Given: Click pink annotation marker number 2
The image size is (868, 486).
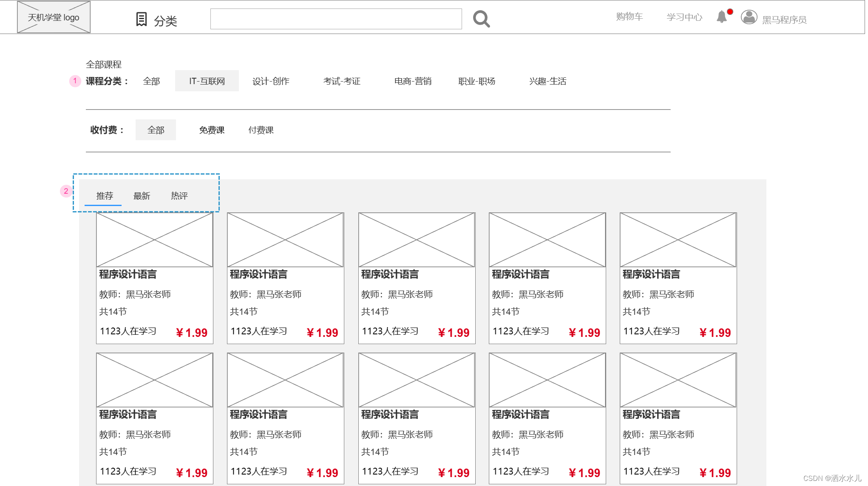Looking at the screenshot, I should pyautogui.click(x=66, y=191).
